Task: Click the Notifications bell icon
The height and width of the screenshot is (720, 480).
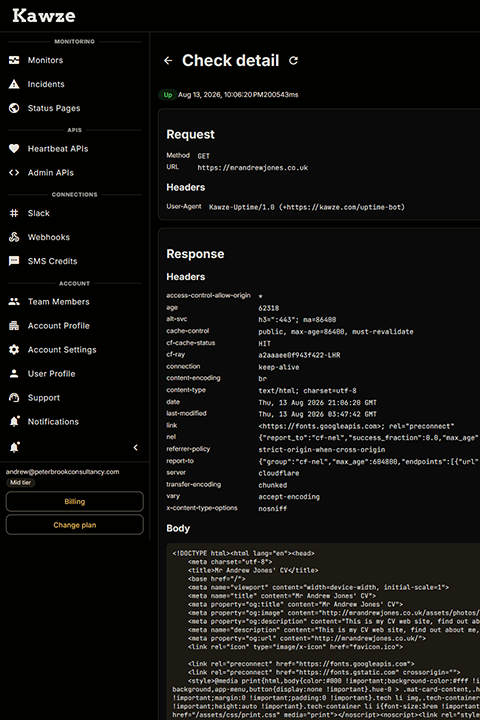Action: [x=14, y=422]
